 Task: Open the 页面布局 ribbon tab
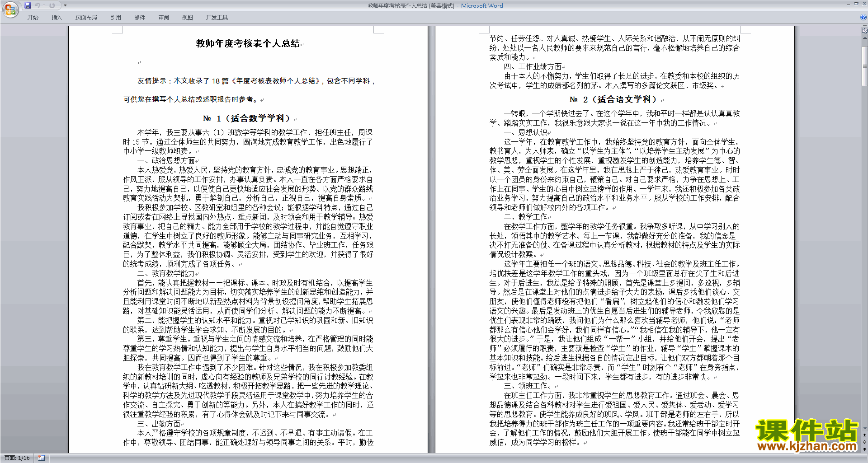point(86,18)
